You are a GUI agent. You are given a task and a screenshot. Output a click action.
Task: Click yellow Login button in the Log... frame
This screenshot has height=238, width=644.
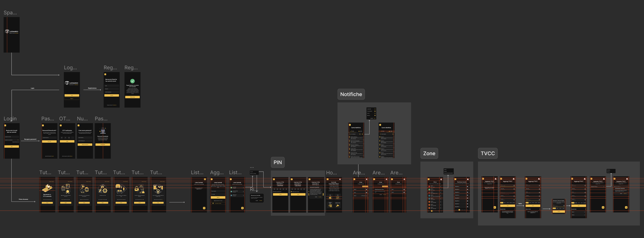(72, 95)
